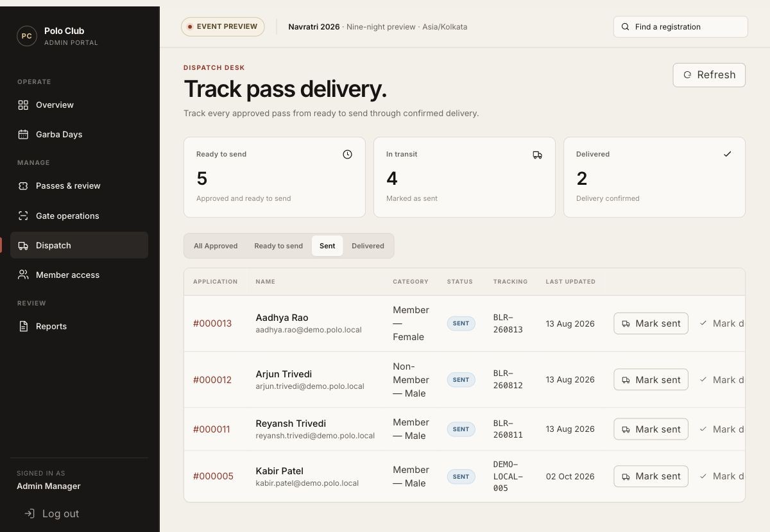This screenshot has width=770, height=532.
Task: Click the Event Preview badge
Action: pos(223,27)
